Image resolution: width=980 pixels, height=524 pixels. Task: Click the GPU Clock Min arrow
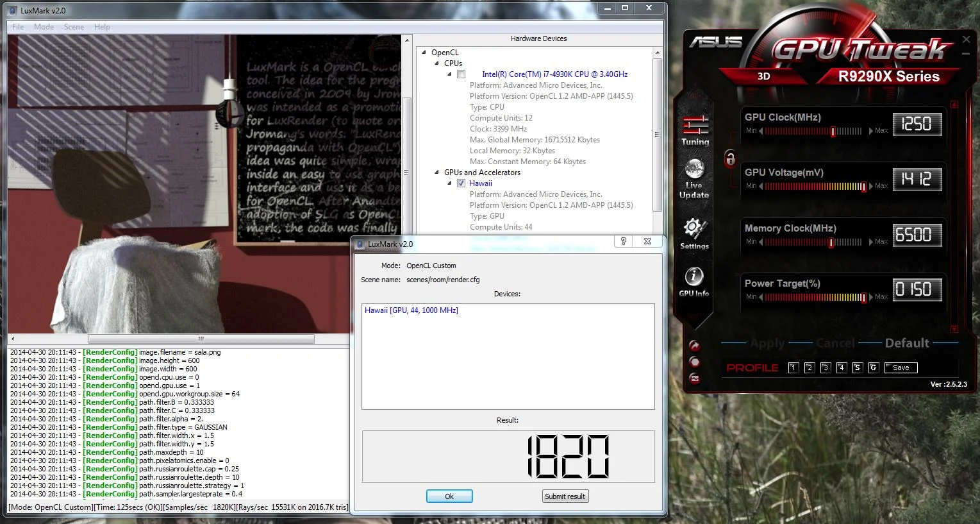point(761,131)
